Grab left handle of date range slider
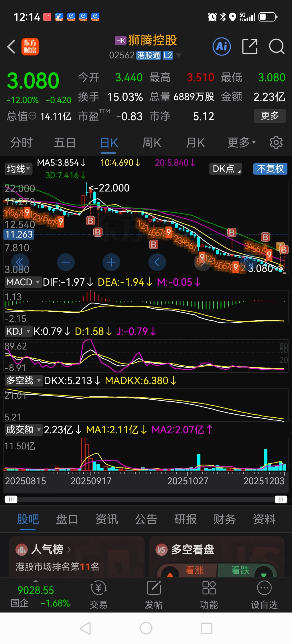Image resolution: width=292 pixels, height=644 pixels. click(x=11, y=499)
